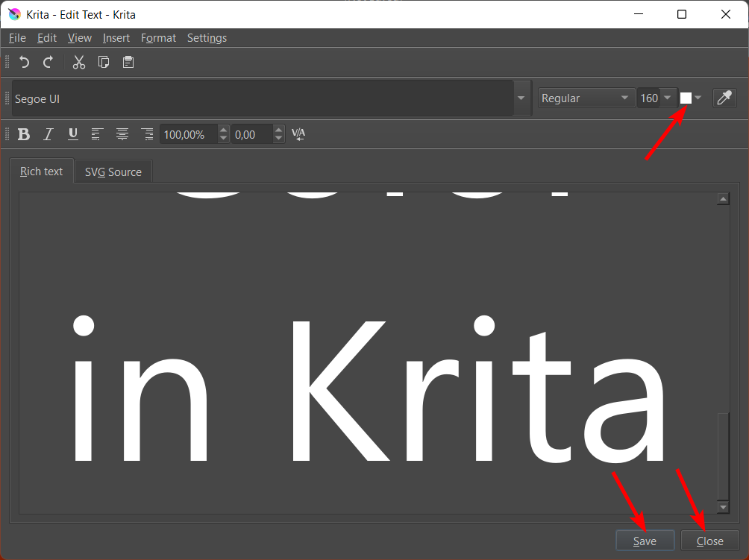Click the scrollbar up arrow
This screenshot has width=749, height=560.
click(723, 198)
